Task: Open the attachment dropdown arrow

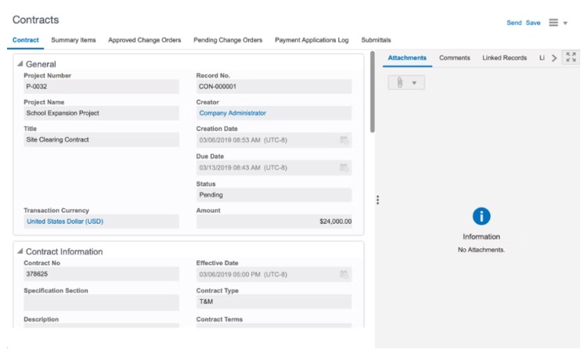Action: tap(414, 82)
